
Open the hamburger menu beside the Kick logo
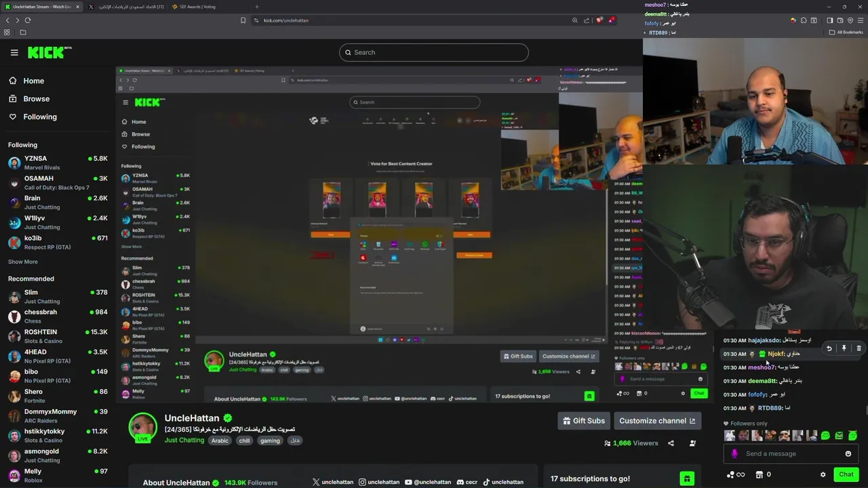click(x=14, y=52)
